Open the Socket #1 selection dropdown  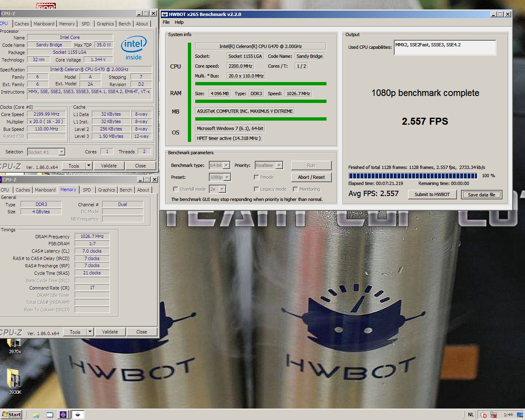click(x=62, y=152)
